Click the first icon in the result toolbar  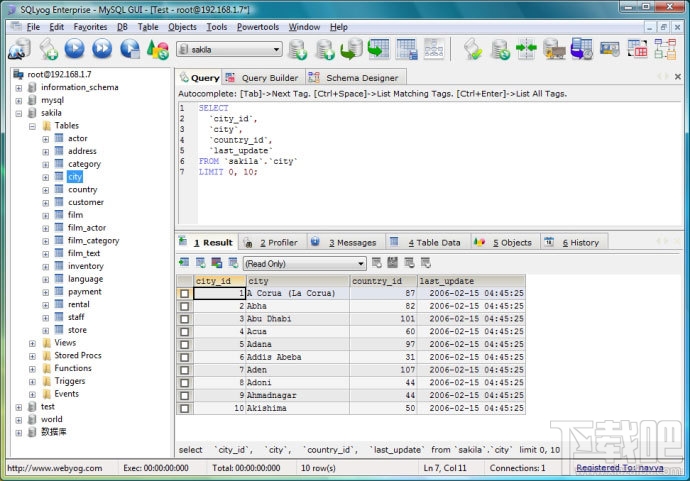(185, 263)
